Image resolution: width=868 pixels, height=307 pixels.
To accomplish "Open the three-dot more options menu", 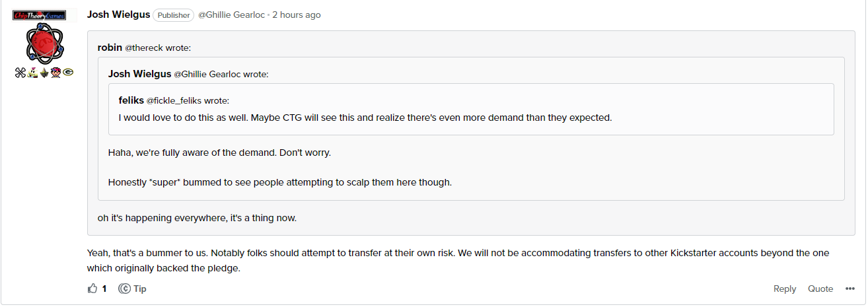I will [x=848, y=289].
